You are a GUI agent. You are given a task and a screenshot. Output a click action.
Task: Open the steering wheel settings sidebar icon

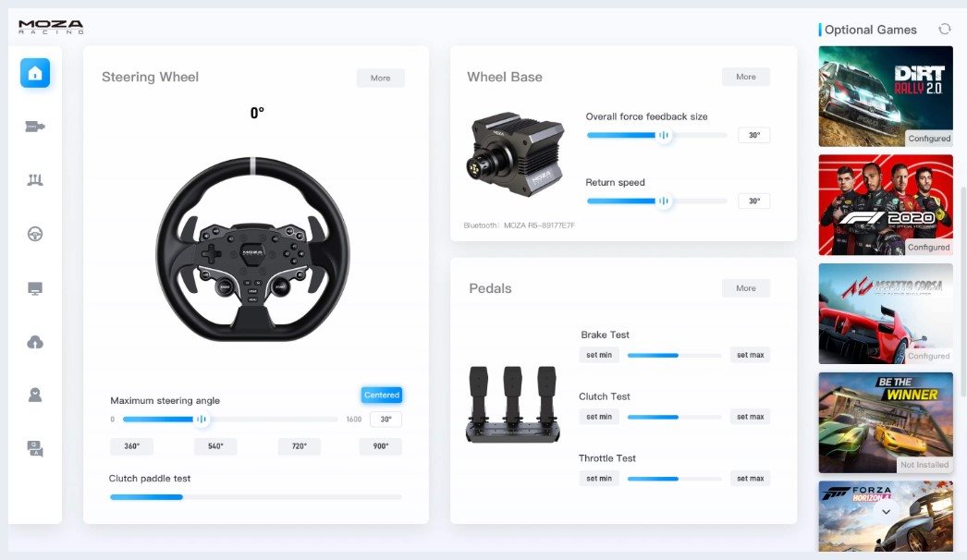click(x=35, y=234)
